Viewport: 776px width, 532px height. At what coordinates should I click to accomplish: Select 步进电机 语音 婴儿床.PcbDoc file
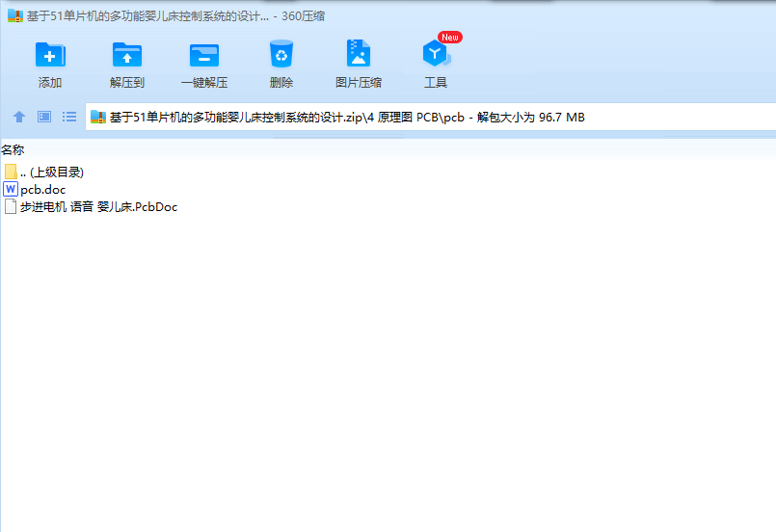(91, 207)
